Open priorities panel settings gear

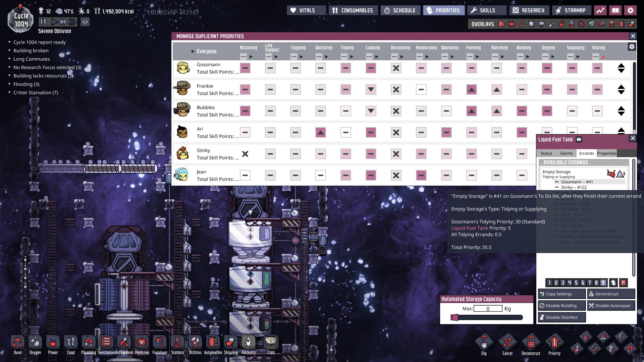632,47
